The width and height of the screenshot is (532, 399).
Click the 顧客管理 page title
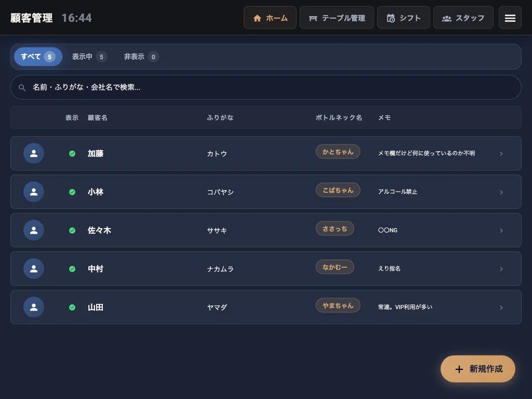(31, 18)
